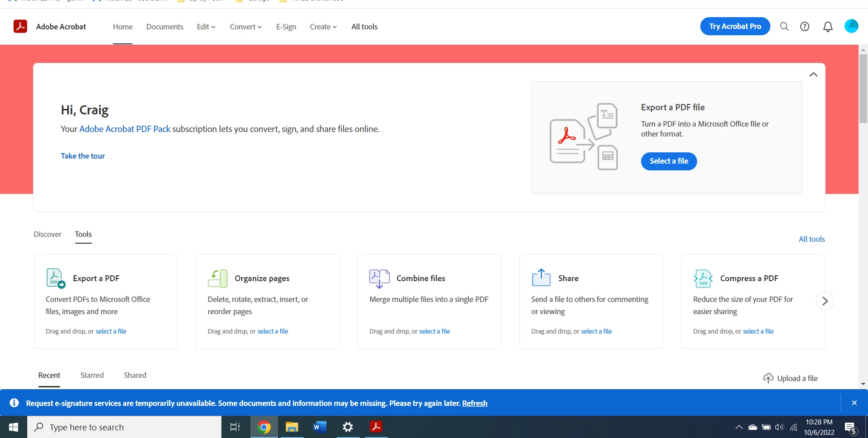The height and width of the screenshot is (438, 868).
Task: Click the Share tool icon
Action: point(541,278)
